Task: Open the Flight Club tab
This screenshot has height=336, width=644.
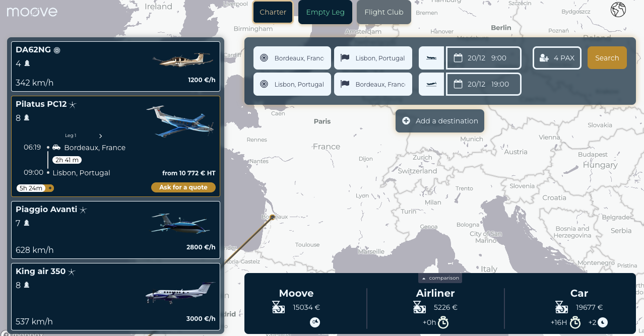Action: [383, 12]
